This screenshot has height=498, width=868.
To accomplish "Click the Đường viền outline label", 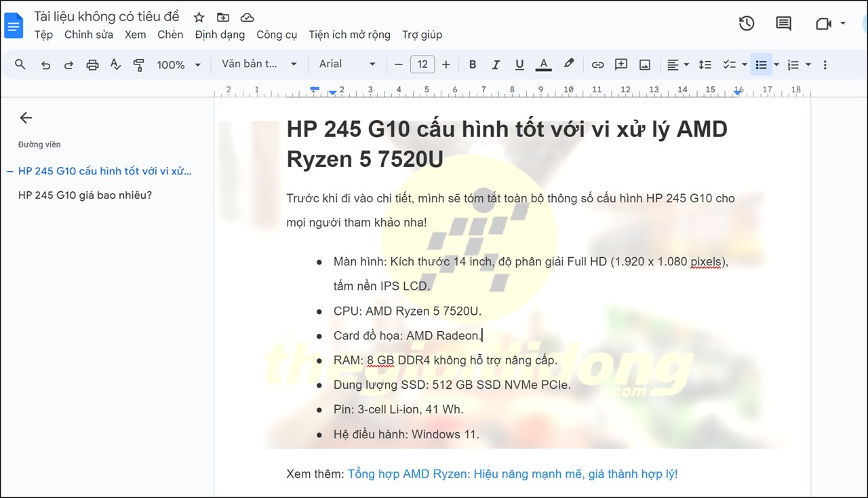I will point(39,145).
